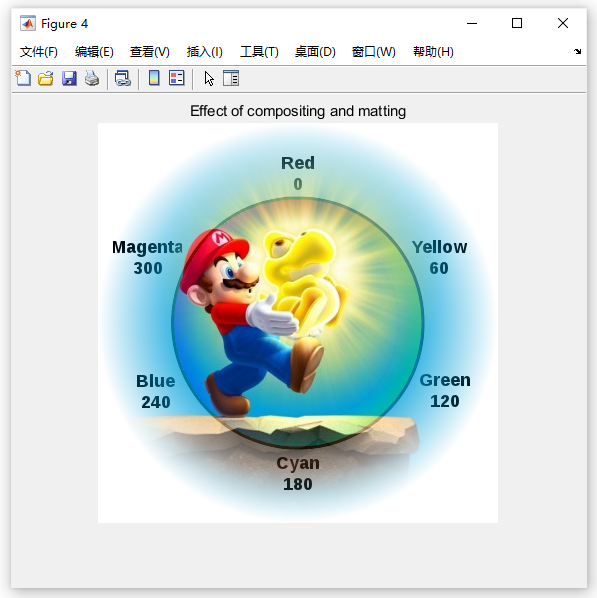Insert a legend via the toolbar icon
The height and width of the screenshot is (598, 597).
tap(177, 78)
